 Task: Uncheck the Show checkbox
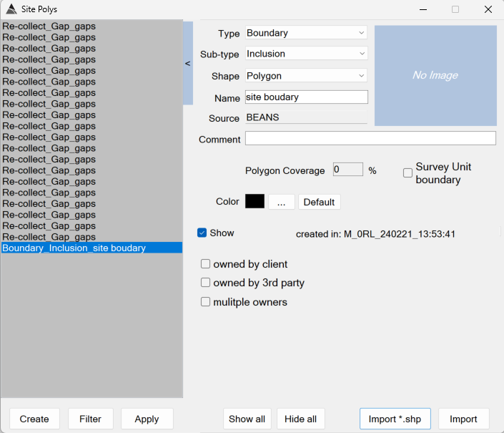pos(202,233)
